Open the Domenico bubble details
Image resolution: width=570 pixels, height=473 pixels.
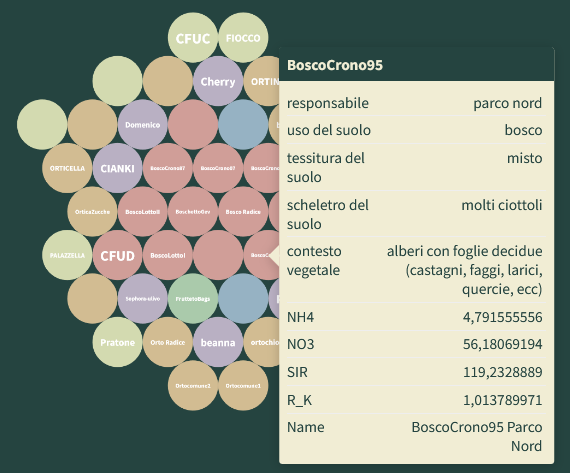(142, 125)
